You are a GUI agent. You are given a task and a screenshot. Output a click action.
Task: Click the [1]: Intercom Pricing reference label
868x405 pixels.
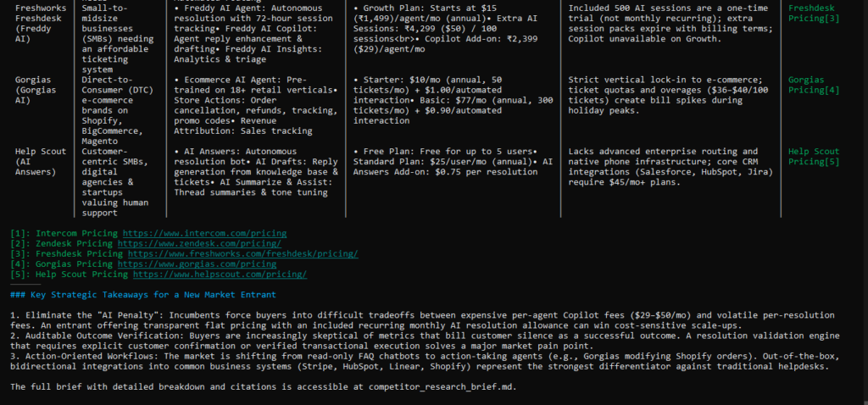64,234
